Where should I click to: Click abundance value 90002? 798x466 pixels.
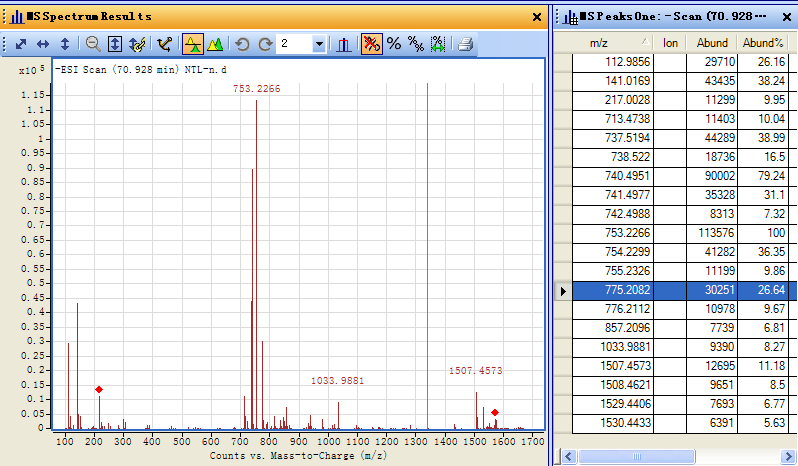click(x=712, y=176)
